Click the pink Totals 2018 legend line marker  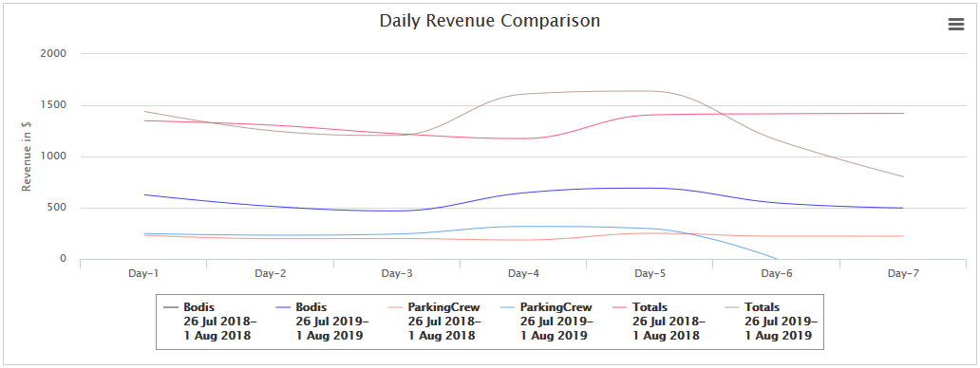pos(620,307)
